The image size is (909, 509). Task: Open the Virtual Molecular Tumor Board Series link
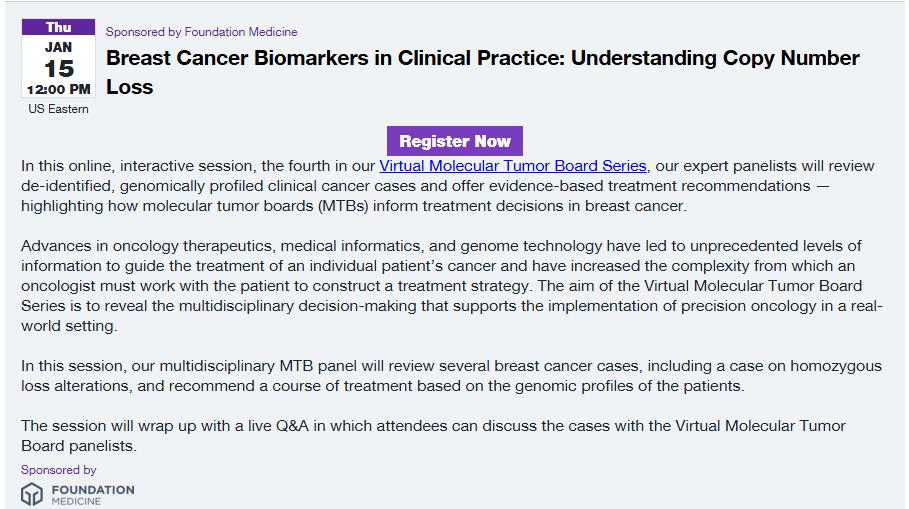(x=513, y=166)
